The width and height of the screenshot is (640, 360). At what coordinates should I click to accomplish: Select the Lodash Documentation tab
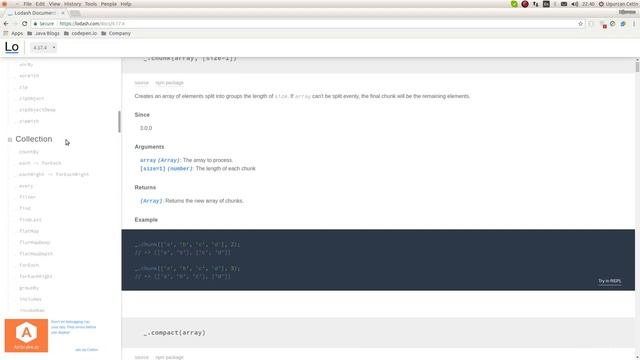pyautogui.click(x=35, y=13)
